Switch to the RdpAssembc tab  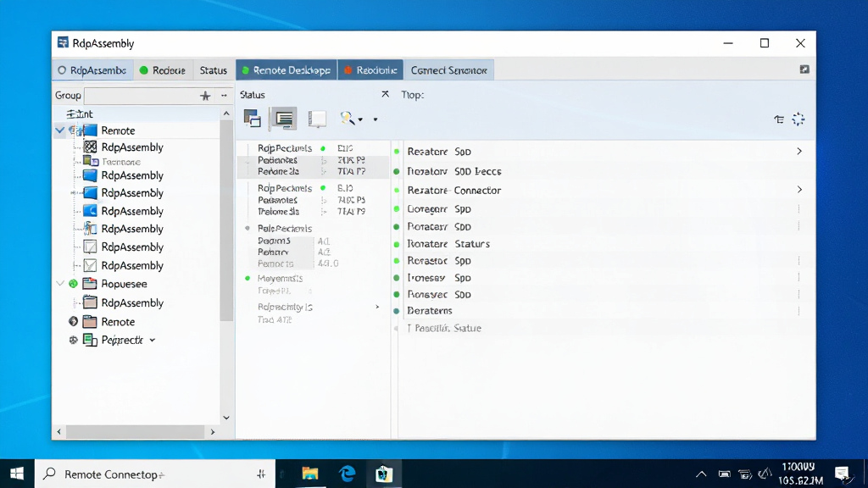point(92,70)
